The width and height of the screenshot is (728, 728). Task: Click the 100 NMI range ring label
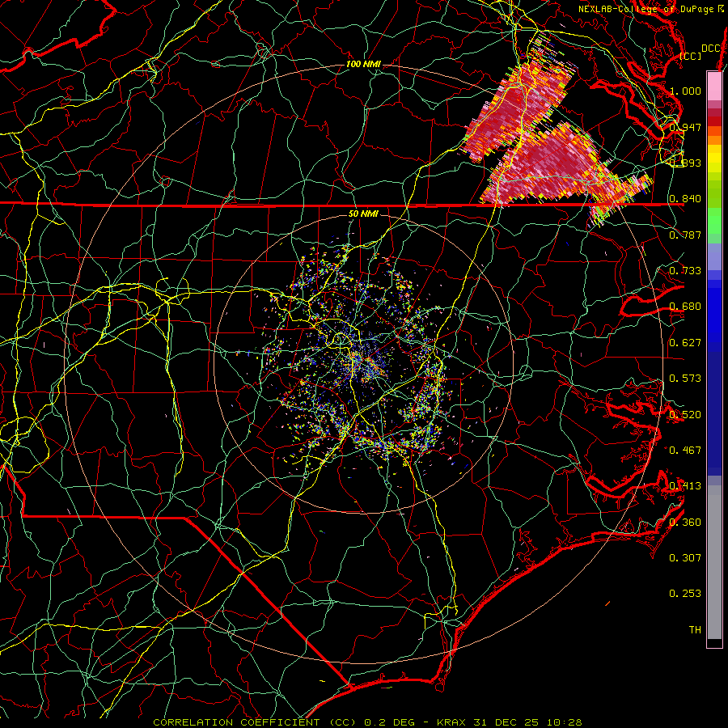tap(363, 64)
